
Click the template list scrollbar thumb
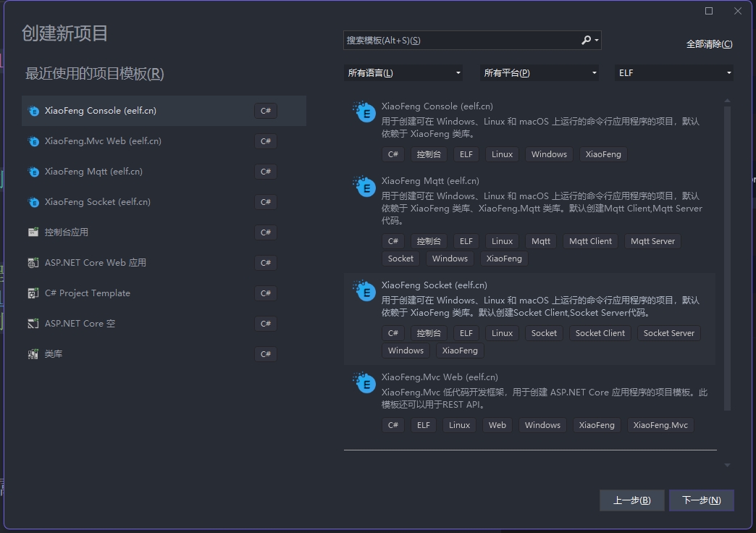[x=727, y=259]
